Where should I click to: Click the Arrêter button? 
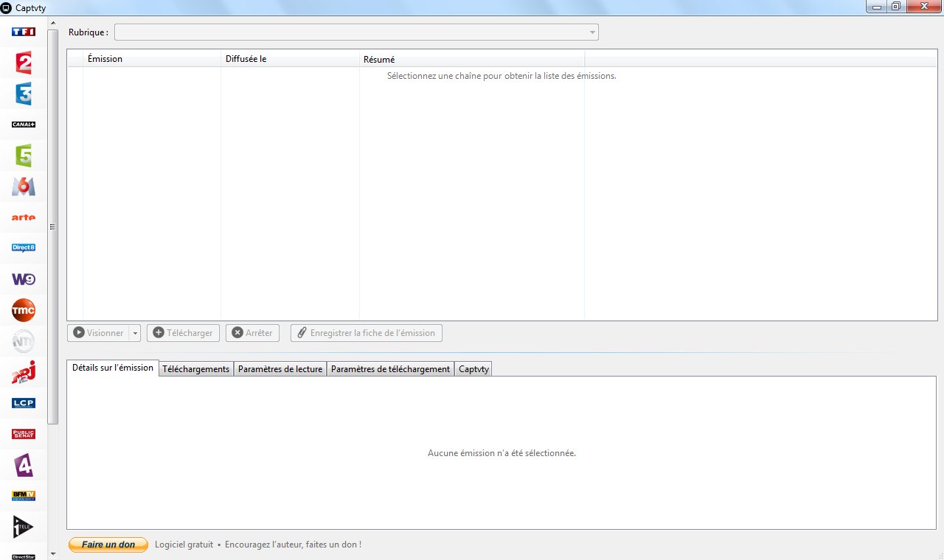(252, 333)
